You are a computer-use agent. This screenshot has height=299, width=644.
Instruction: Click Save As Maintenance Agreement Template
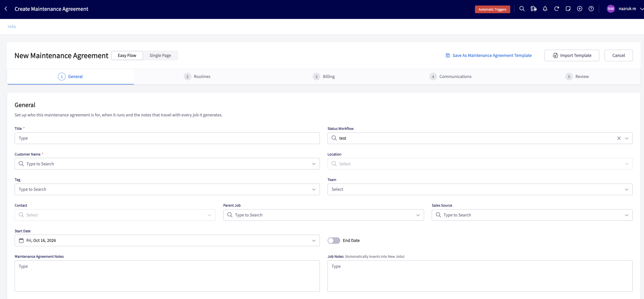[x=488, y=55]
